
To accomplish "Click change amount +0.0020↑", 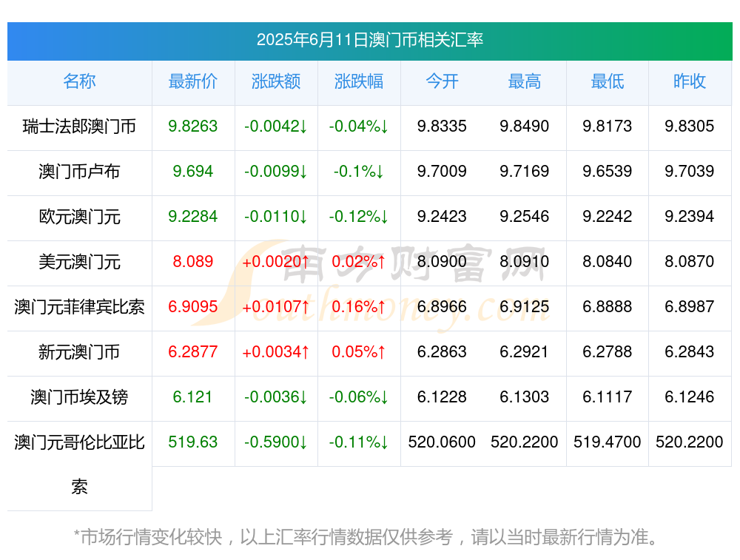I will [275, 261].
